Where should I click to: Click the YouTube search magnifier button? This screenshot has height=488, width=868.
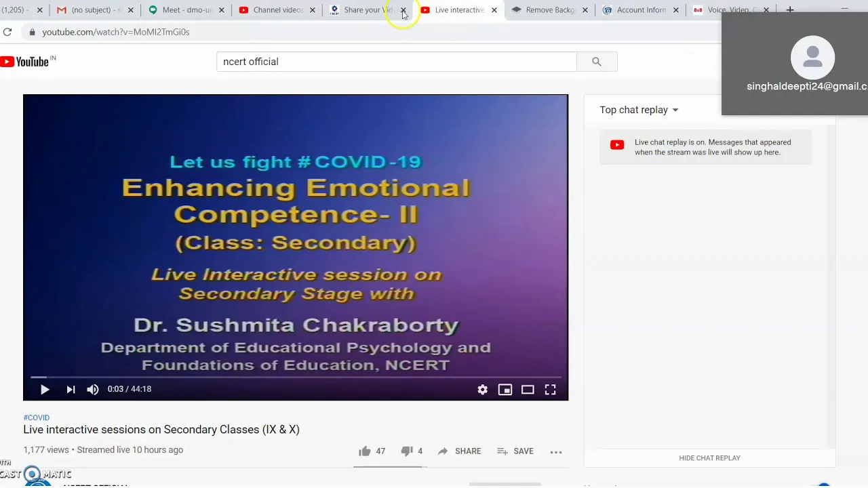tap(597, 62)
